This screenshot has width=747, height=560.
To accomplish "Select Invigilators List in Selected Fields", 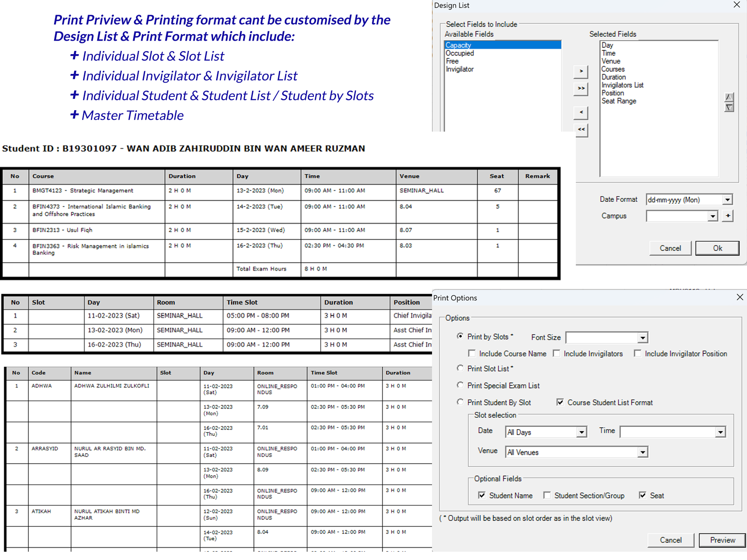I will point(622,85).
